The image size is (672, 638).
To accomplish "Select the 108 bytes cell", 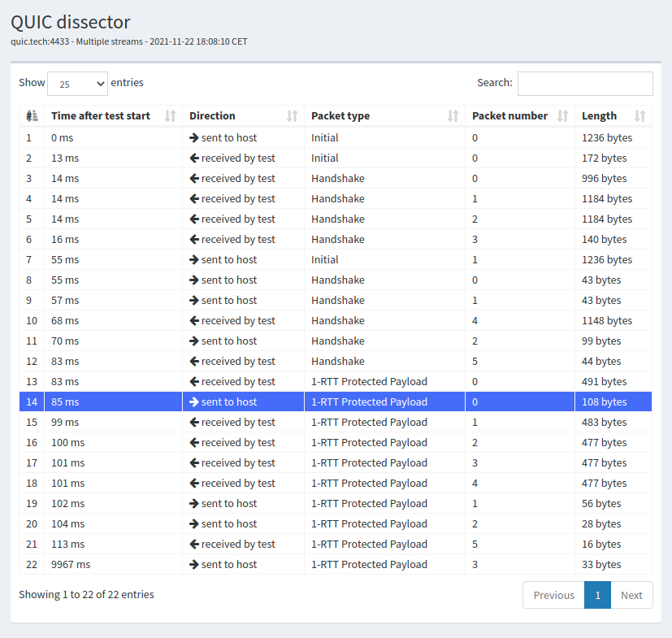I will 613,401.
